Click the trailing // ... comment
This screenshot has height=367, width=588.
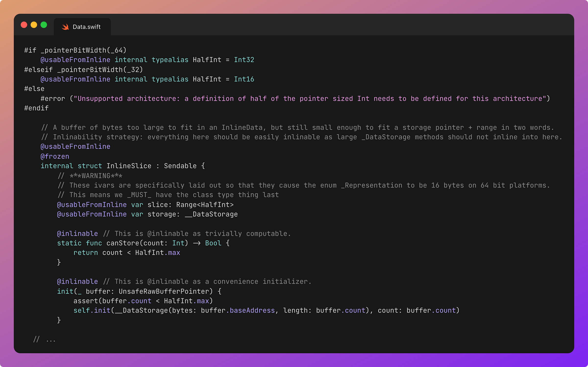[44, 340]
